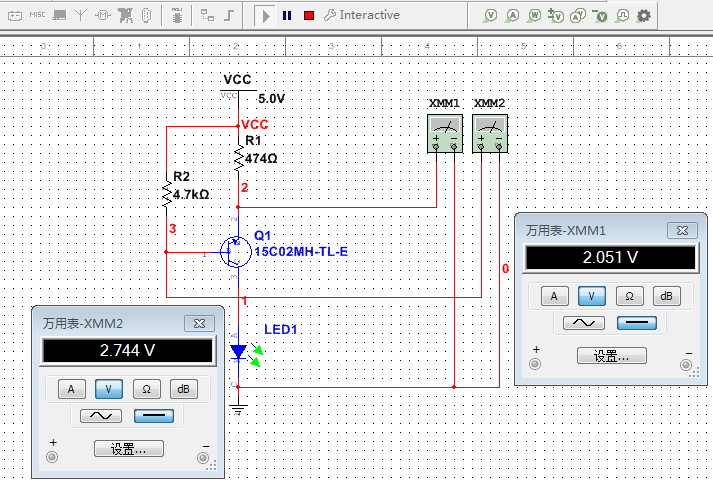
Task: Place a current probe
Action: [x=512, y=15]
